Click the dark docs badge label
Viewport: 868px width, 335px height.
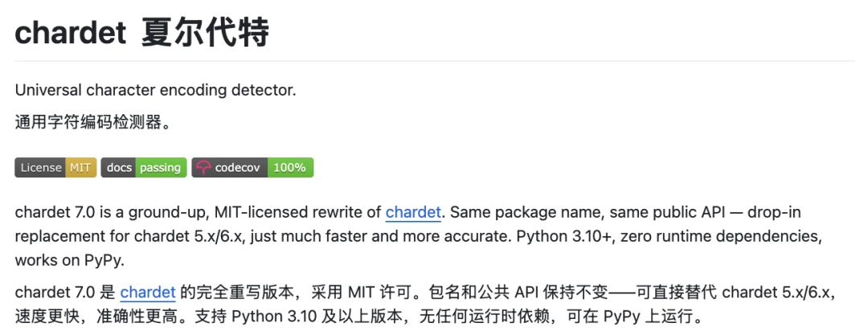tap(119, 168)
